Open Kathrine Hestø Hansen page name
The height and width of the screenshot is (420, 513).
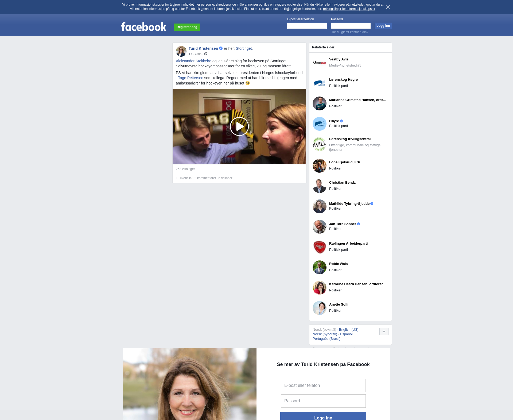tap(358, 284)
